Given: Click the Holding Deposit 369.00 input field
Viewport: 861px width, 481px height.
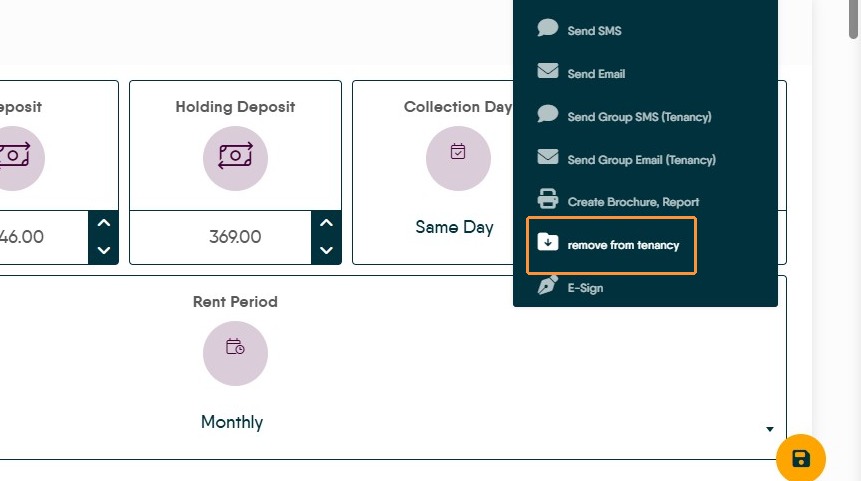Looking at the screenshot, I should pyautogui.click(x=235, y=237).
